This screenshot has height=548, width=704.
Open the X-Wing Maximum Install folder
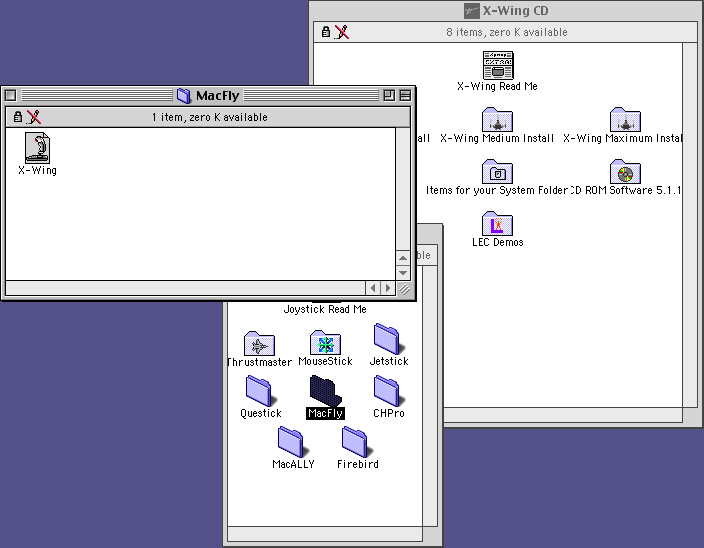pyautogui.click(x=625, y=119)
